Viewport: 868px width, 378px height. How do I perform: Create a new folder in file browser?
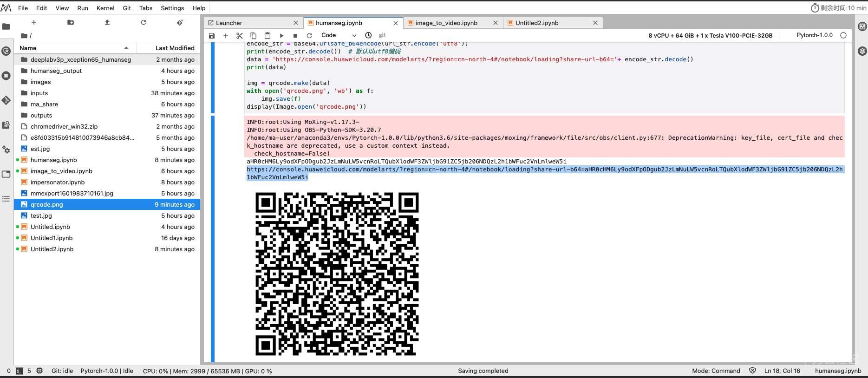71,22
